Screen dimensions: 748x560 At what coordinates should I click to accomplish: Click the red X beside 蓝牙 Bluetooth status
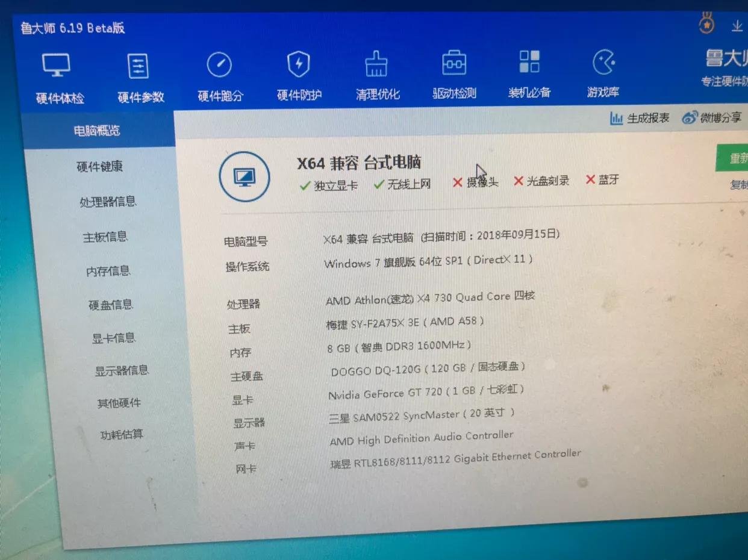coord(590,180)
